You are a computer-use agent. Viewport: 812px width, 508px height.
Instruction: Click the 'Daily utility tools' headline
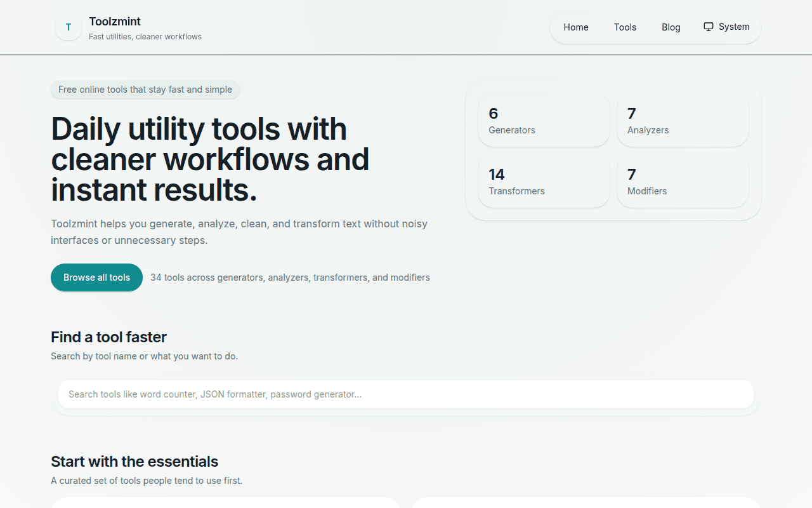tap(210, 159)
